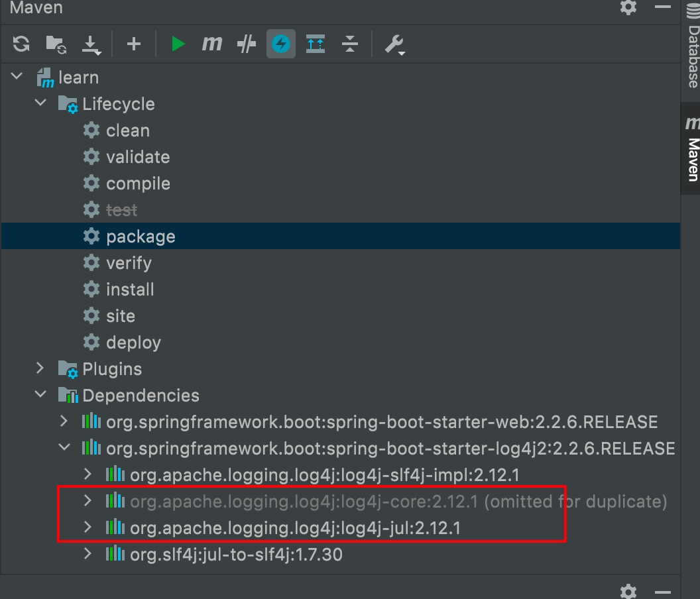Run Maven build with green play icon

pyautogui.click(x=177, y=44)
